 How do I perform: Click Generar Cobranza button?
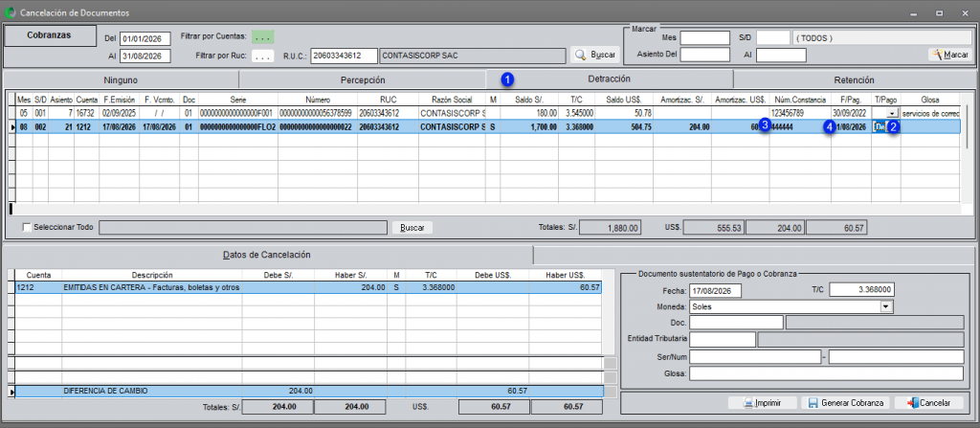click(x=846, y=403)
